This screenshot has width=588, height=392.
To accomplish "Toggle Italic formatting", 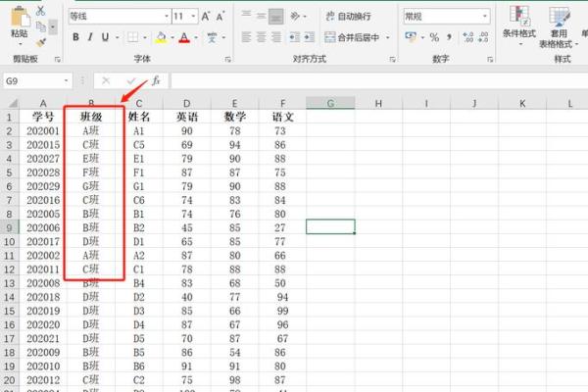I will click(90, 37).
